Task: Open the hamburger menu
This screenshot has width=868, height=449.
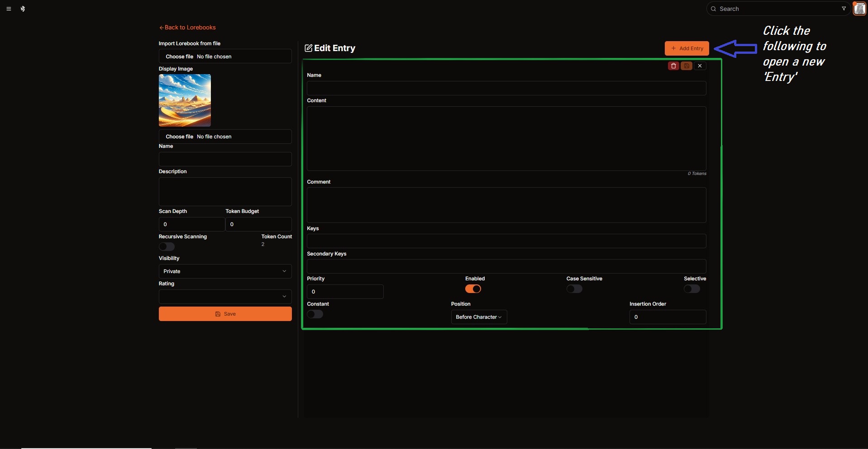Action: point(9,9)
